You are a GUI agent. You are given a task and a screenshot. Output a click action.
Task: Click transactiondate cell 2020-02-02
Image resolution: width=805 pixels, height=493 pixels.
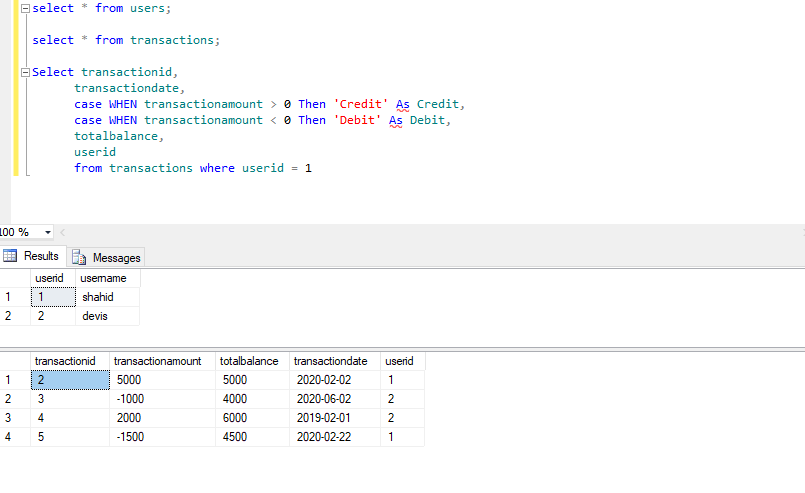[x=335, y=380]
